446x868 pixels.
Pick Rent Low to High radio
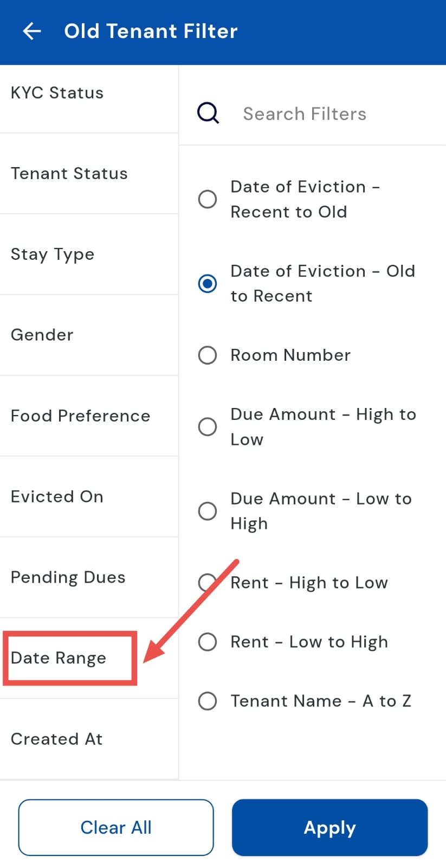click(x=208, y=642)
